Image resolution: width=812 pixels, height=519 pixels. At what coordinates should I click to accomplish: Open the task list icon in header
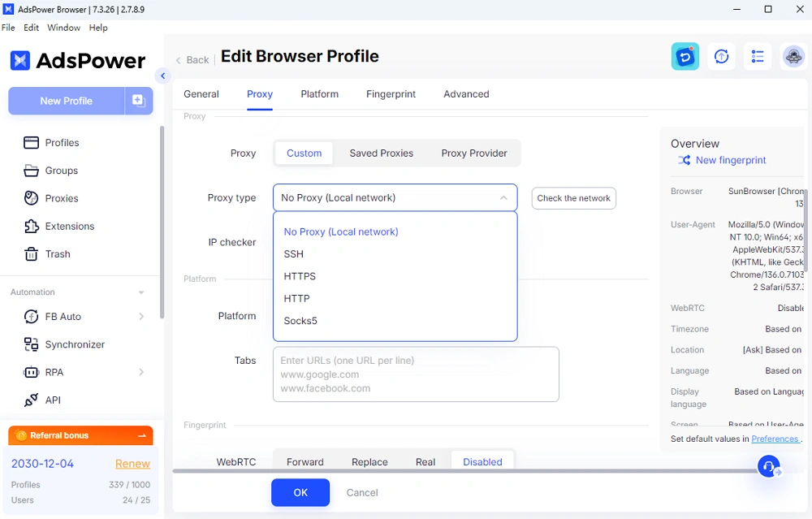758,57
